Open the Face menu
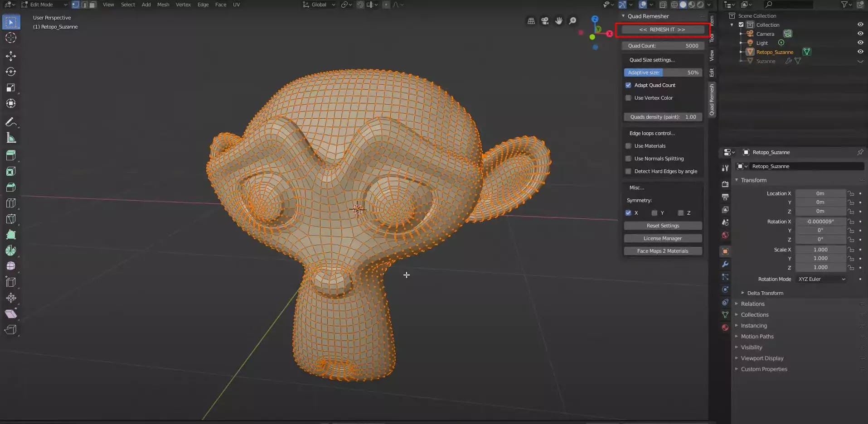 tap(221, 5)
